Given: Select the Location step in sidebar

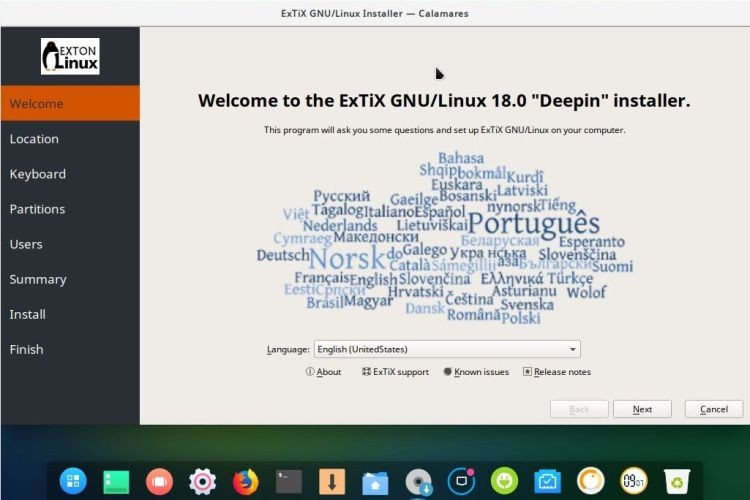Looking at the screenshot, I should pyautogui.click(x=70, y=139).
